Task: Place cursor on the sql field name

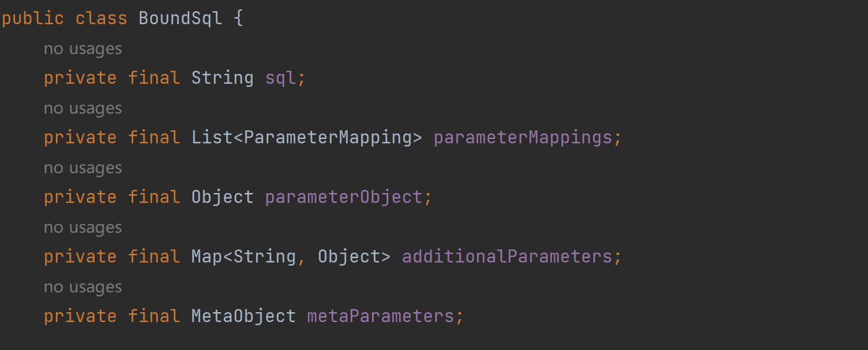Action: click(280, 78)
